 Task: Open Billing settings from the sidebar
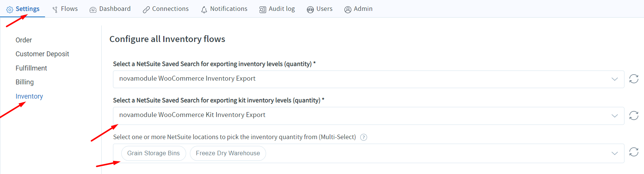25,82
